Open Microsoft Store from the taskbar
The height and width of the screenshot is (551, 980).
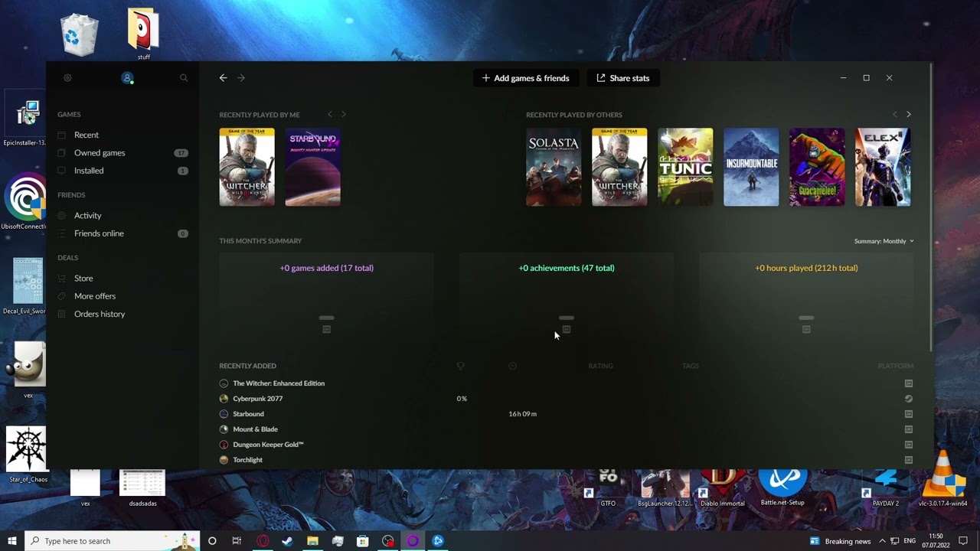363,541
